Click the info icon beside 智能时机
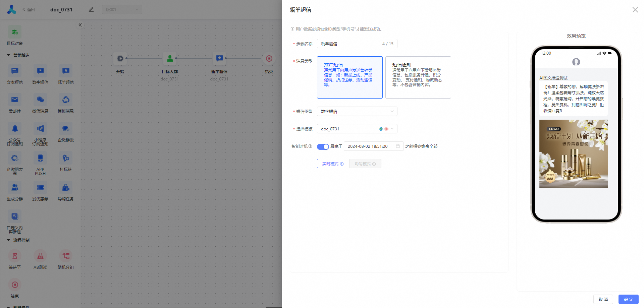The image size is (644, 308). (310, 146)
